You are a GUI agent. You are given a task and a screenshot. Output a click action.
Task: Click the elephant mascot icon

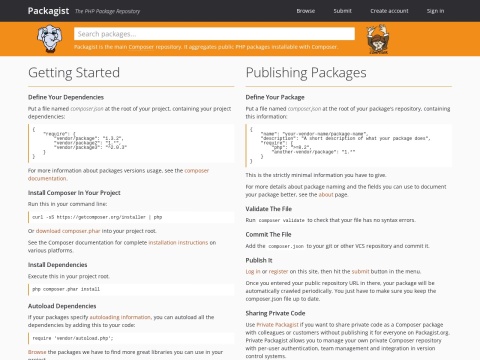point(50,39)
